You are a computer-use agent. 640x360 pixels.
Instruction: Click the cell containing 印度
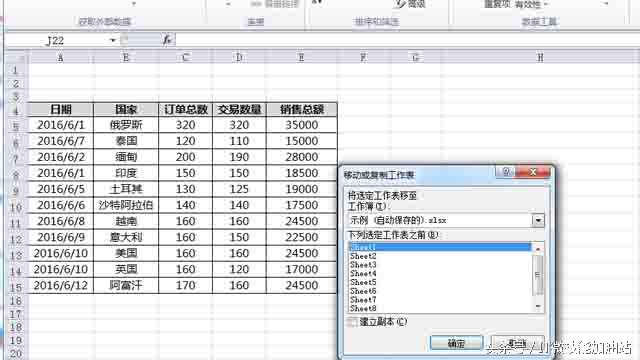[x=126, y=173]
